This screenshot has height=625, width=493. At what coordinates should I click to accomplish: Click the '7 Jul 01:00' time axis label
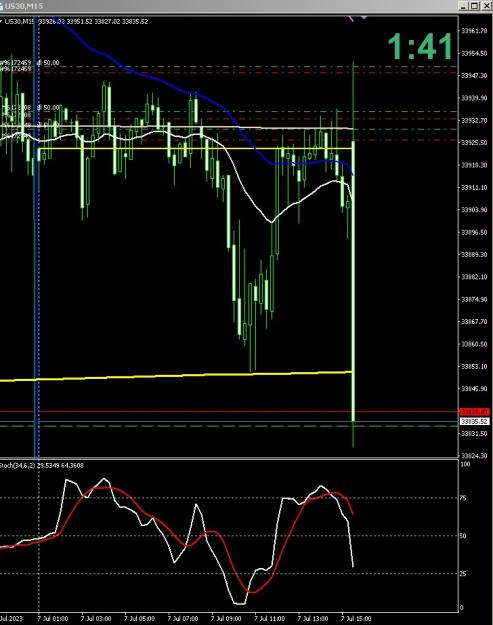53,619
